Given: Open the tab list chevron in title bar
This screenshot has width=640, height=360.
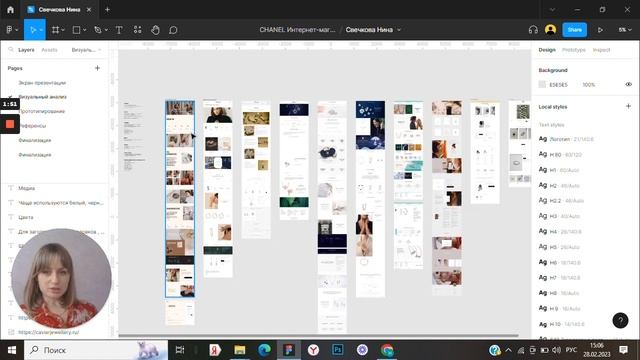Looking at the screenshot, I should pos(552,9).
